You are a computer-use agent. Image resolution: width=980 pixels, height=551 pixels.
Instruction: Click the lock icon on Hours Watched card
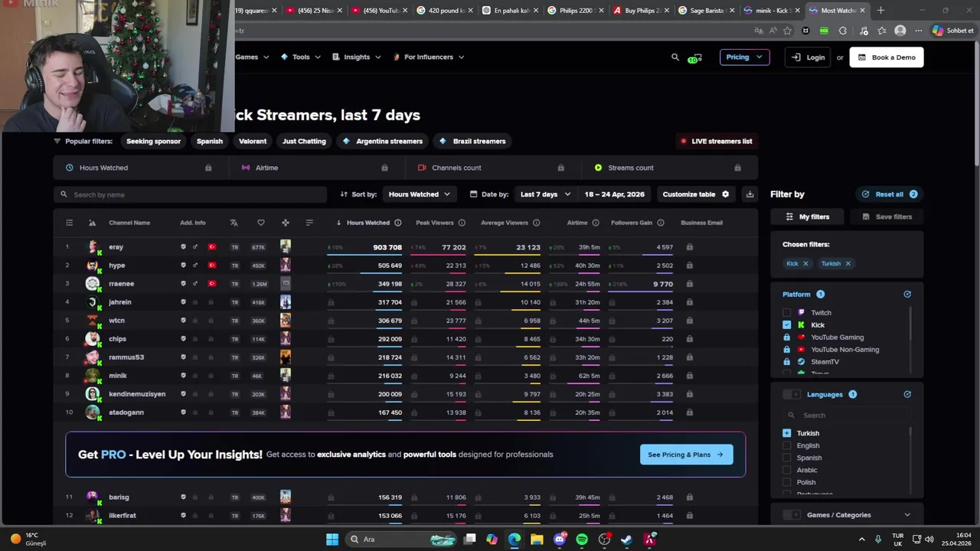click(208, 168)
